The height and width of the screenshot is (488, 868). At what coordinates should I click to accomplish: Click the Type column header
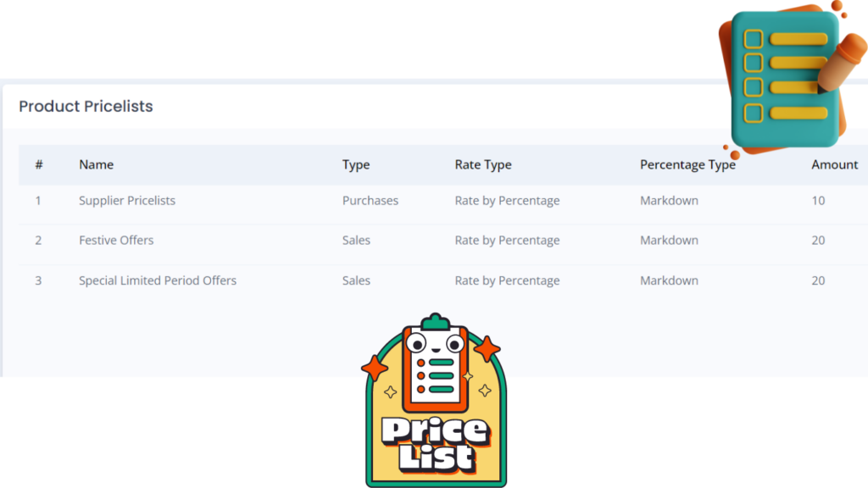pos(356,165)
